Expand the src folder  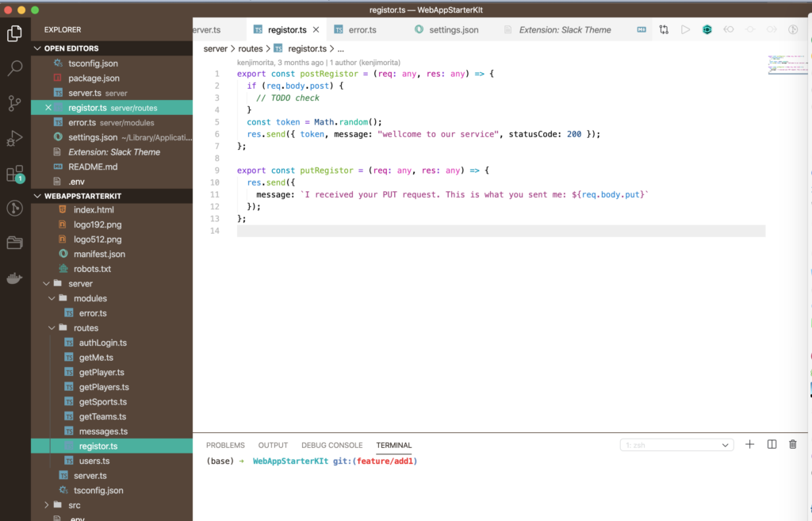click(x=46, y=504)
